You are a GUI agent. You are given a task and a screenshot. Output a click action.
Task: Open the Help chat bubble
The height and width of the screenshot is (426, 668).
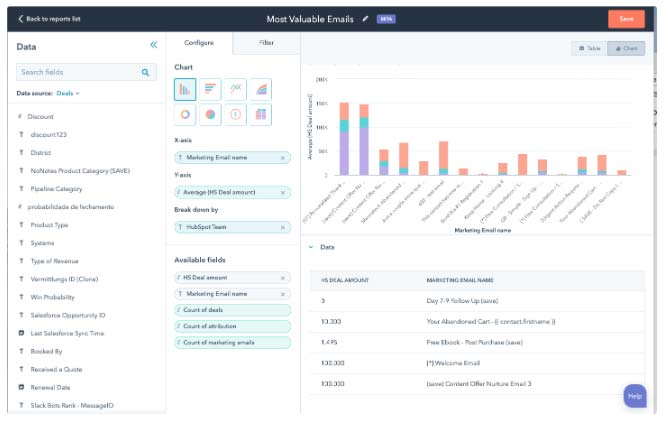coord(635,396)
